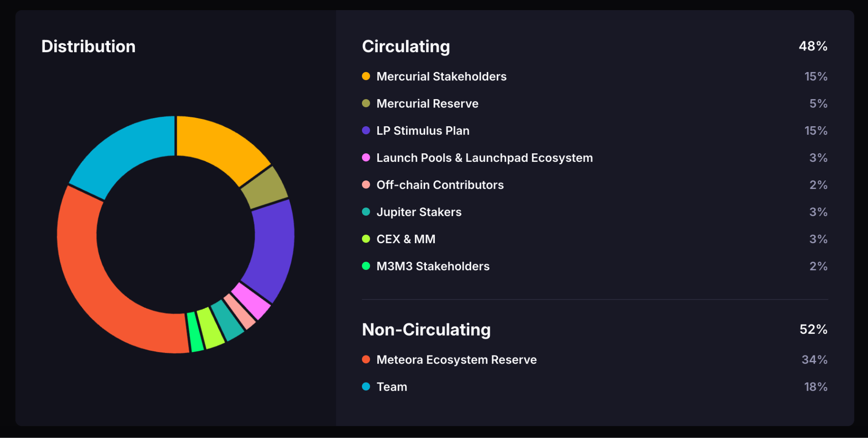
Task: Click the Off-chain Contributors label
Action: [440, 185]
